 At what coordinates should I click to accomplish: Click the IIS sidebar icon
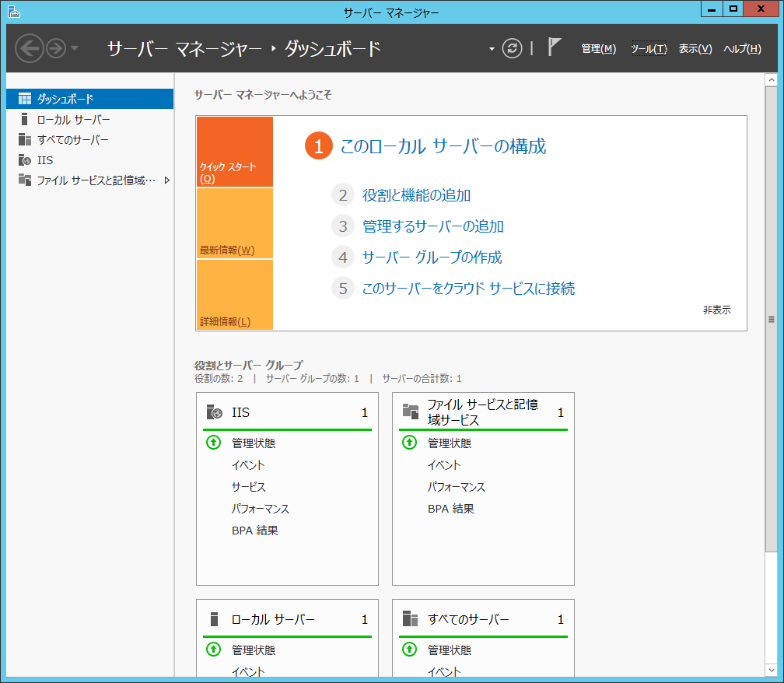[x=25, y=160]
